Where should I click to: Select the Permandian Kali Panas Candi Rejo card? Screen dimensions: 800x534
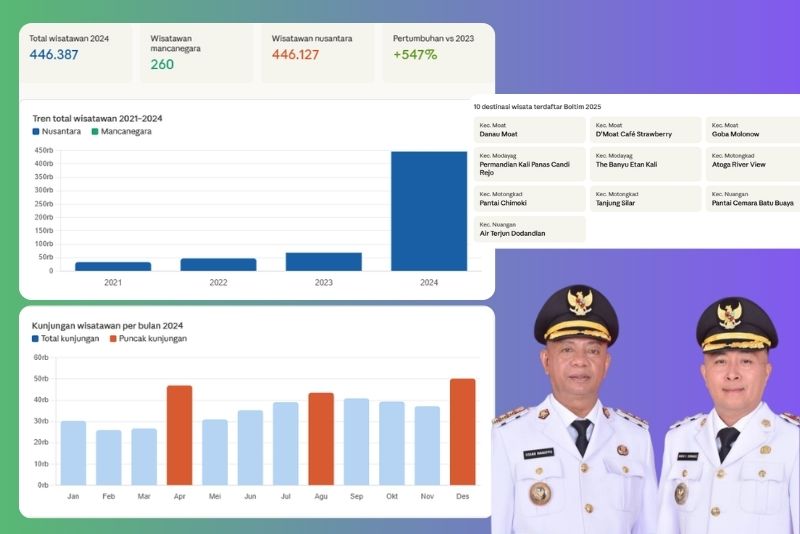(x=530, y=164)
